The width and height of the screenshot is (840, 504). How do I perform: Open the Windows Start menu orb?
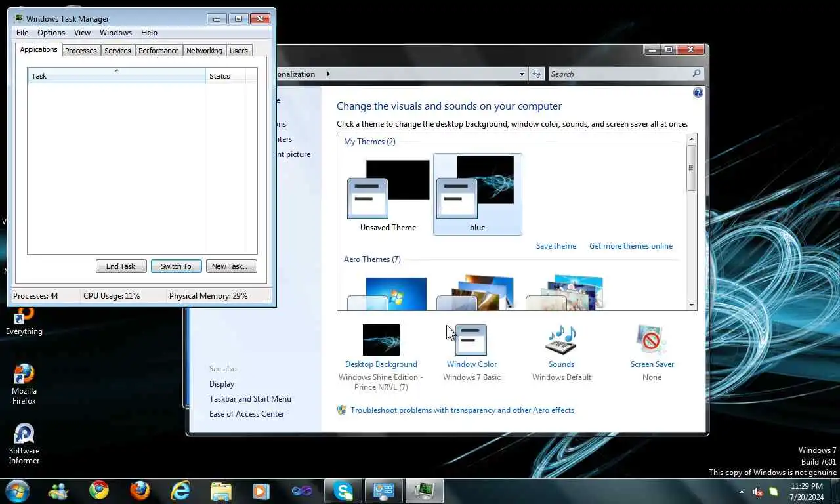(17, 491)
